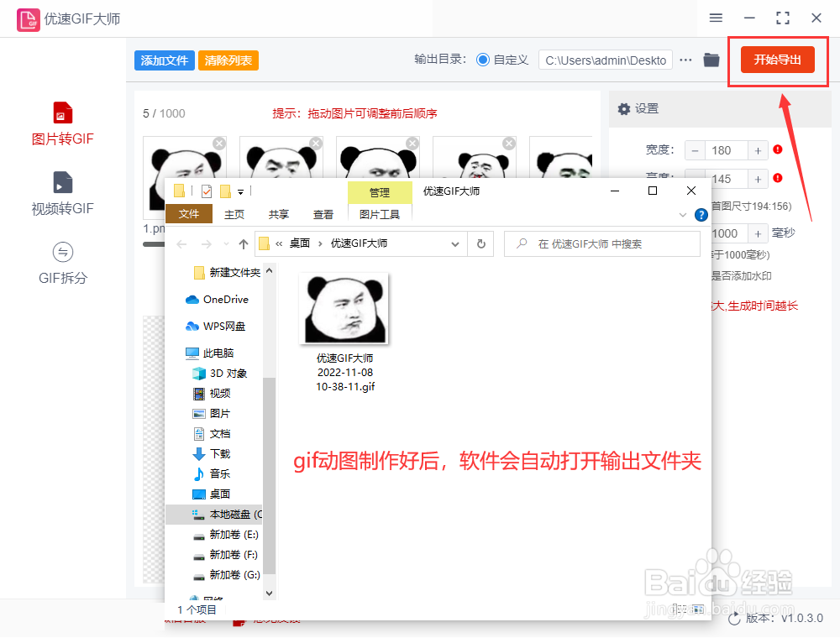The width and height of the screenshot is (840, 638).
Task: Click the height warning red icon
Action: [x=778, y=178]
